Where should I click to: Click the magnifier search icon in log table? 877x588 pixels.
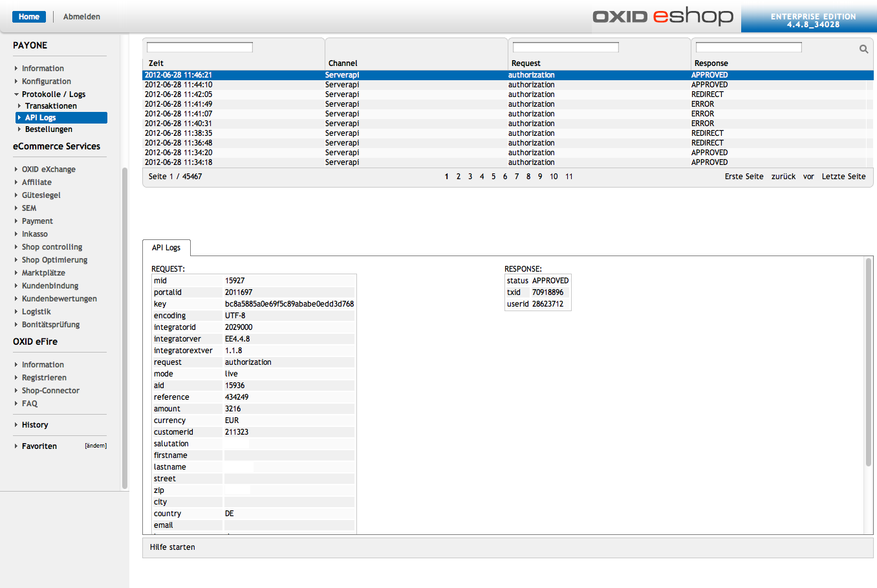tap(863, 49)
